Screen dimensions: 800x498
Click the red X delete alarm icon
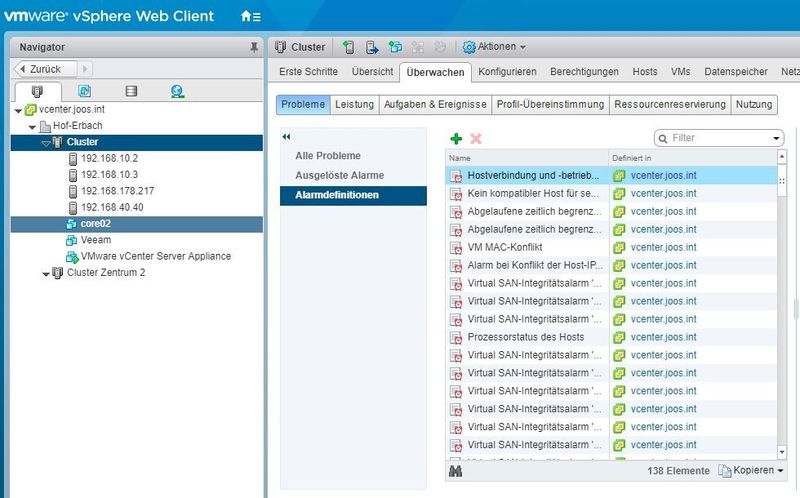tap(476, 139)
